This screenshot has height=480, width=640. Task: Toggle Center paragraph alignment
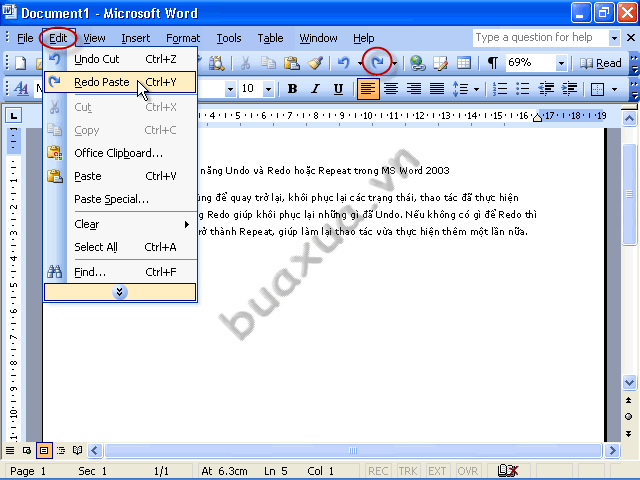(391, 89)
